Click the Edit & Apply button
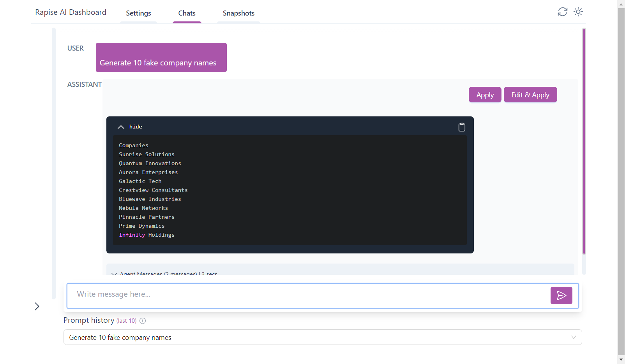Screen dimensions: 625x364 tap(530, 95)
